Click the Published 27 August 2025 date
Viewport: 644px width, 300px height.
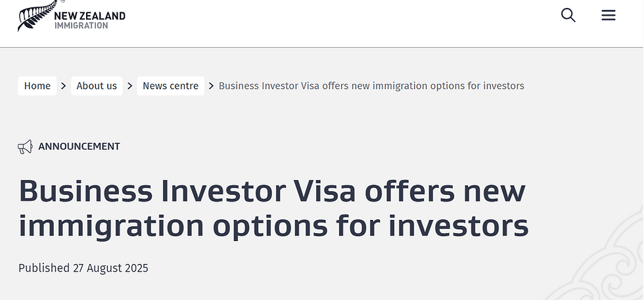[83, 268]
